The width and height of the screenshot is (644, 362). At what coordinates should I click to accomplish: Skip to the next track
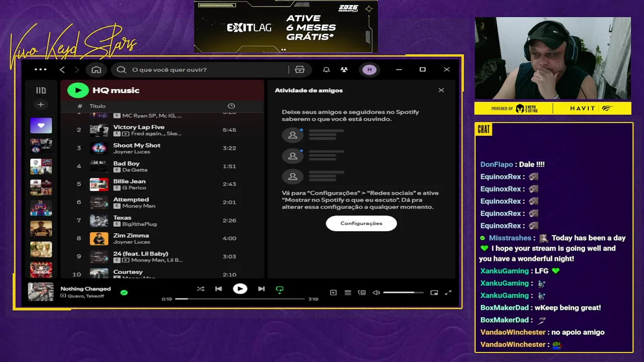[261, 289]
